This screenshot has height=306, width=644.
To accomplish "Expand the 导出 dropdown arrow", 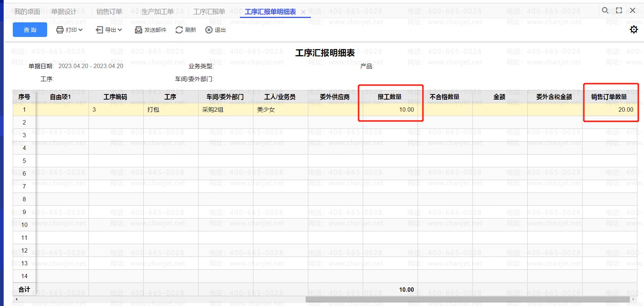I will [120, 30].
